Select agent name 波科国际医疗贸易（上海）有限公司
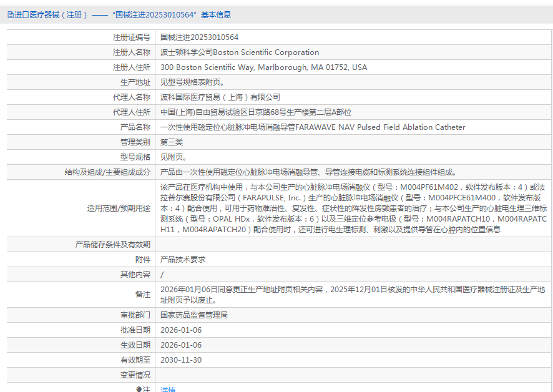This screenshot has width=553, height=392. (220, 97)
